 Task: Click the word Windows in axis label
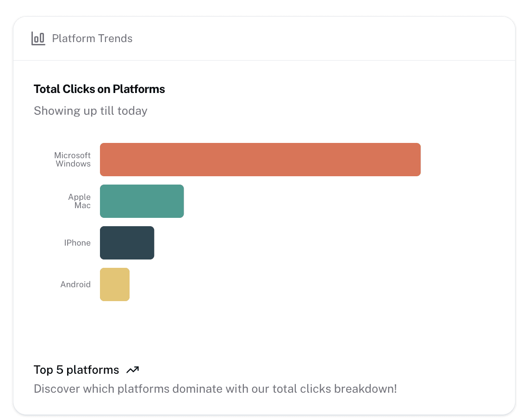pyautogui.click(x=73, y=164)
